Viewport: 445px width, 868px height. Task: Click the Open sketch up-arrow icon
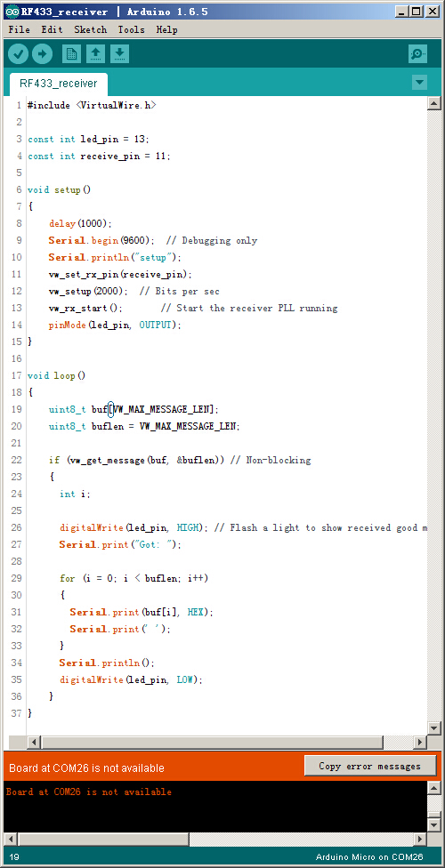(x=95, y=53)
